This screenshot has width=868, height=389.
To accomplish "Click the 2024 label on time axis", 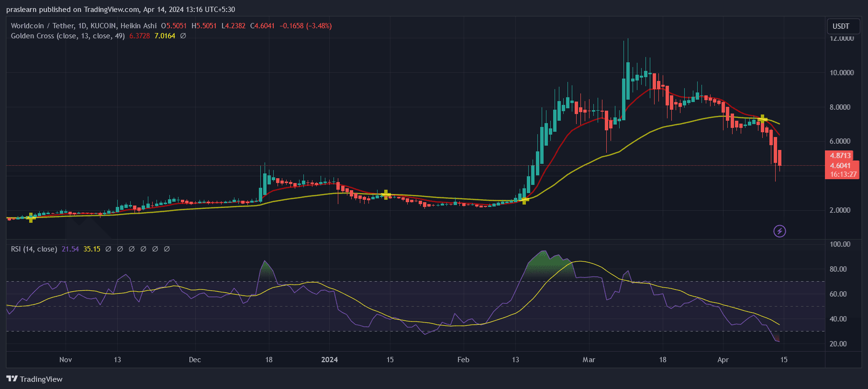I will coord(329,360).
